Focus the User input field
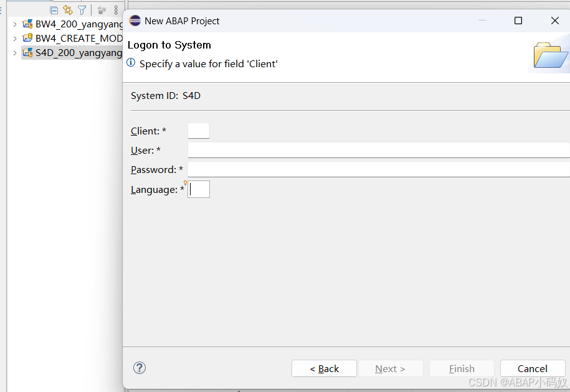Screen dimensions: 570x392 379,150
